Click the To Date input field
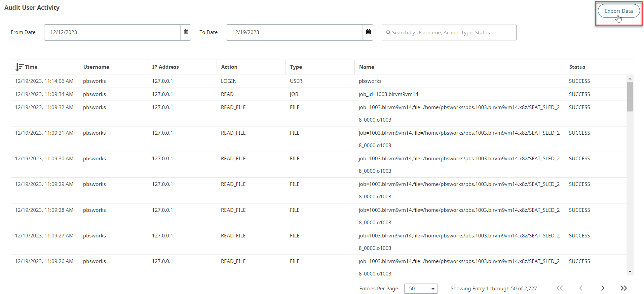 (294, 32)
